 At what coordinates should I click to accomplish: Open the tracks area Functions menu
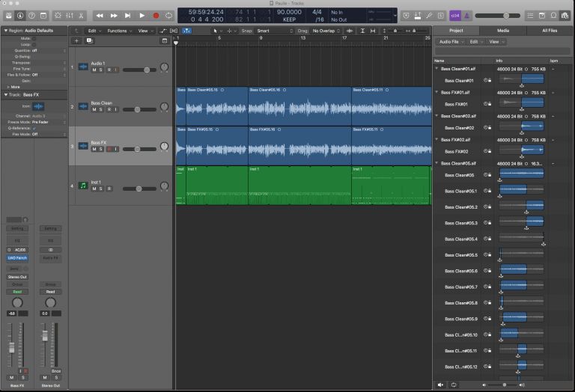119,31
